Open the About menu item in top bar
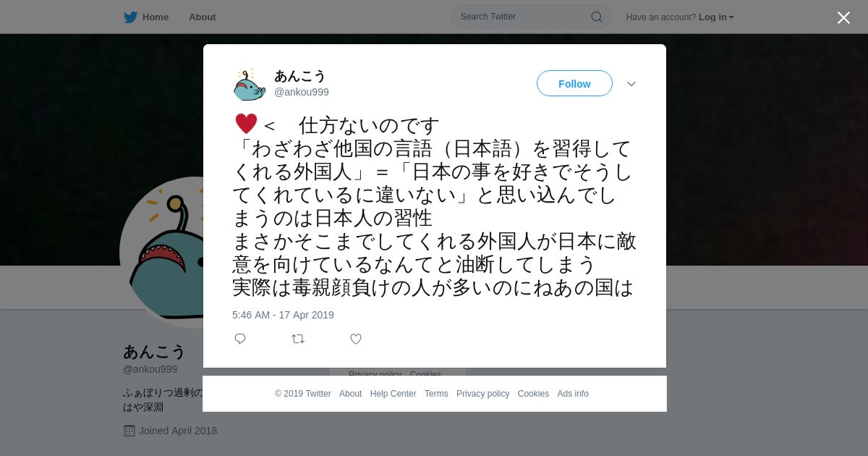Screen dimensions: 868x456 click(203, 17)
